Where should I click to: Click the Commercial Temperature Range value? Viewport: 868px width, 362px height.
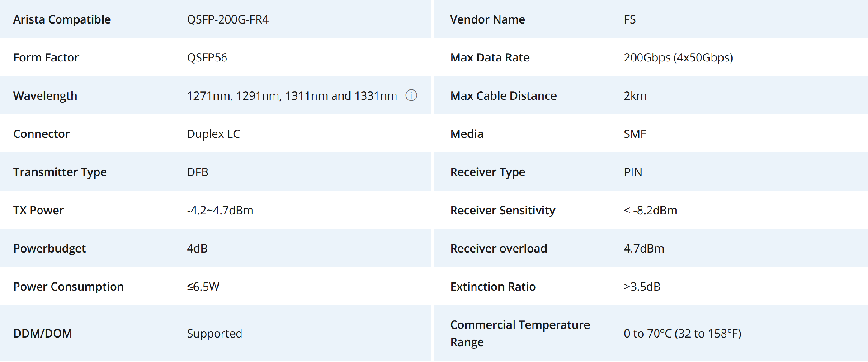click(682, 334)
